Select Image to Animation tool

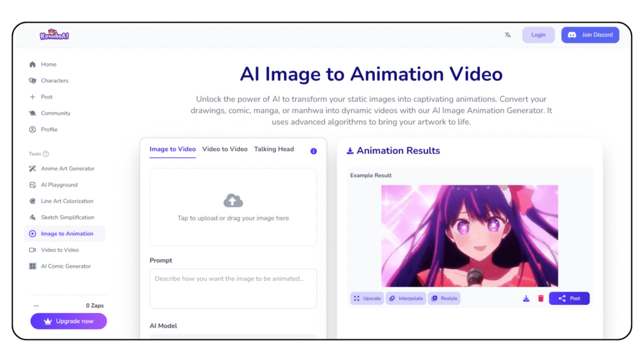click(x=65, y=234)
